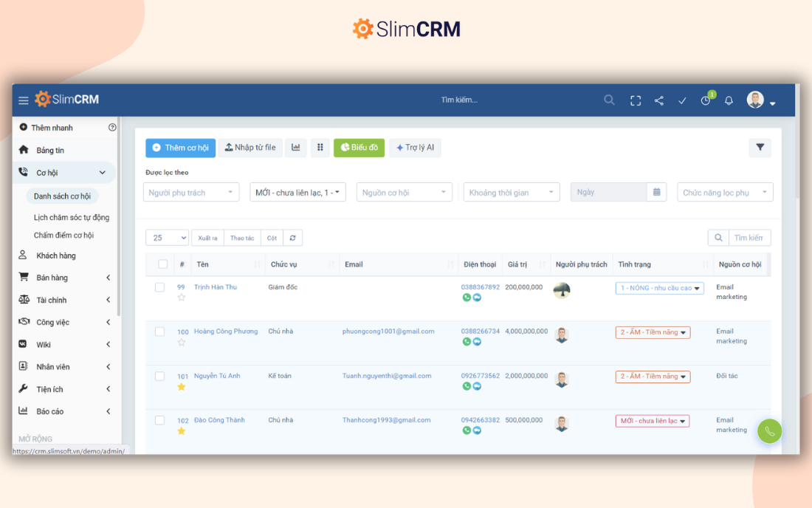812x508 pixels.
Task: Click the hamburger menu icon
Action: 24,100
